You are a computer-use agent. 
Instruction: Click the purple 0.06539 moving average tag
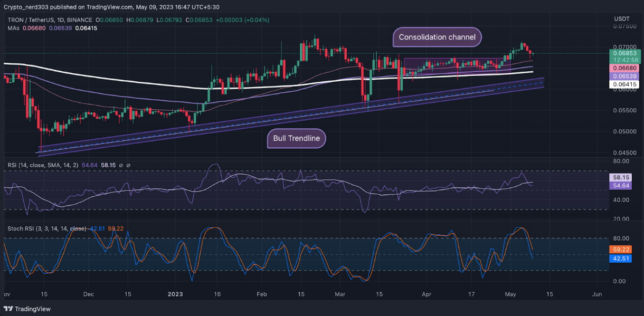point(624,76)
